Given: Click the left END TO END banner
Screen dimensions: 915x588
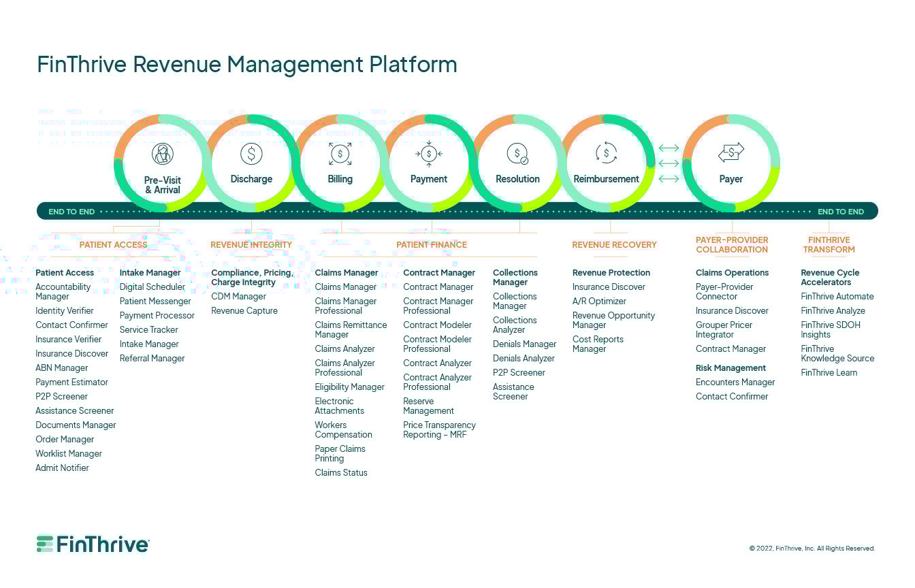Looking at the screenshot, I should pyautogui.click(x=71, y=212).
